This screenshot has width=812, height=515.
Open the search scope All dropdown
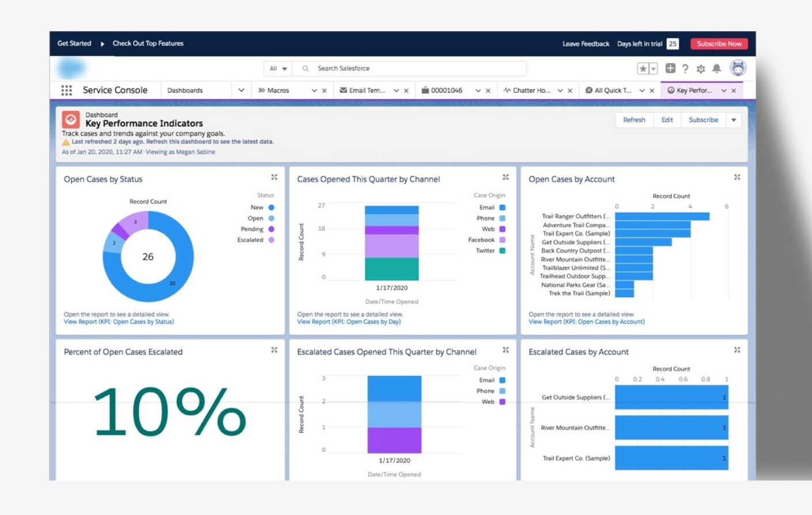[278, 69]
